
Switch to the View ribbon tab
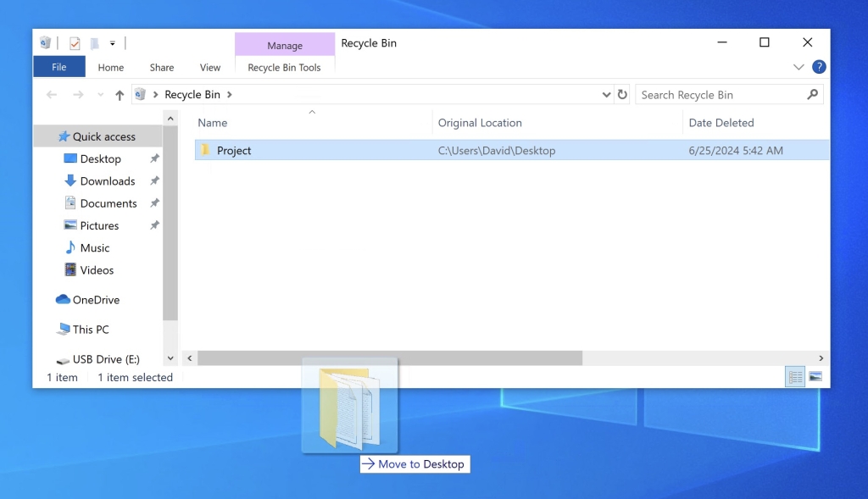coord(209,67)
